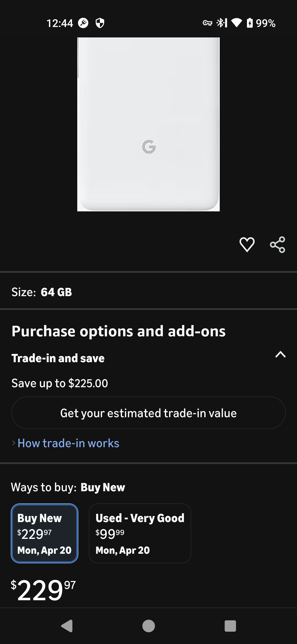Image resolution: width=297 pixels, height=644 pixels.
Task: Tap the battery icon in status bar
Action: pos(250,23)
